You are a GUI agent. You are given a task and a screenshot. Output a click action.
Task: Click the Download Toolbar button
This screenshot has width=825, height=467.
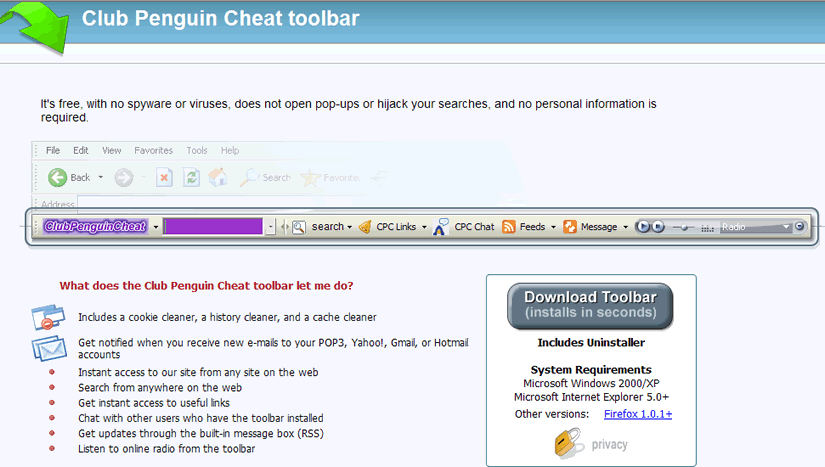coord(590,305)
